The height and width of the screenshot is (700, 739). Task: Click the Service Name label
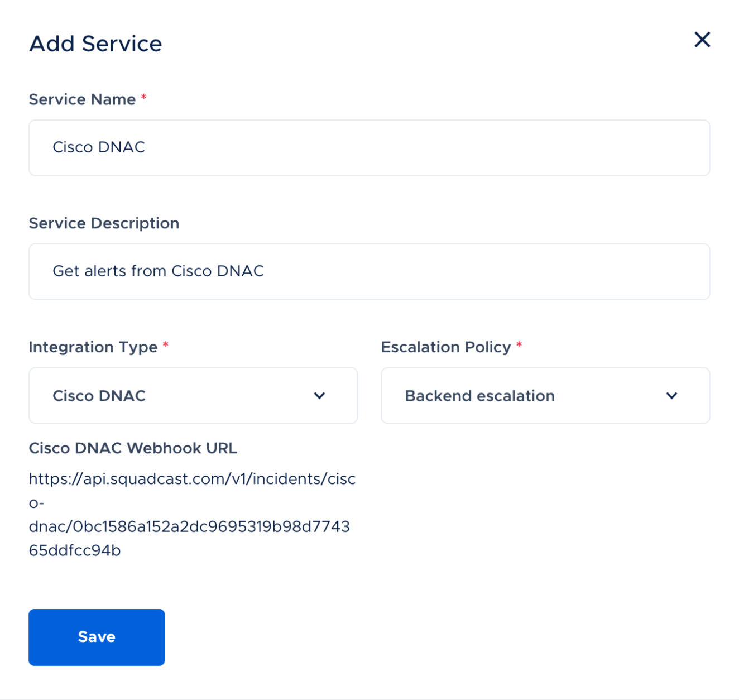pos(82,99)
